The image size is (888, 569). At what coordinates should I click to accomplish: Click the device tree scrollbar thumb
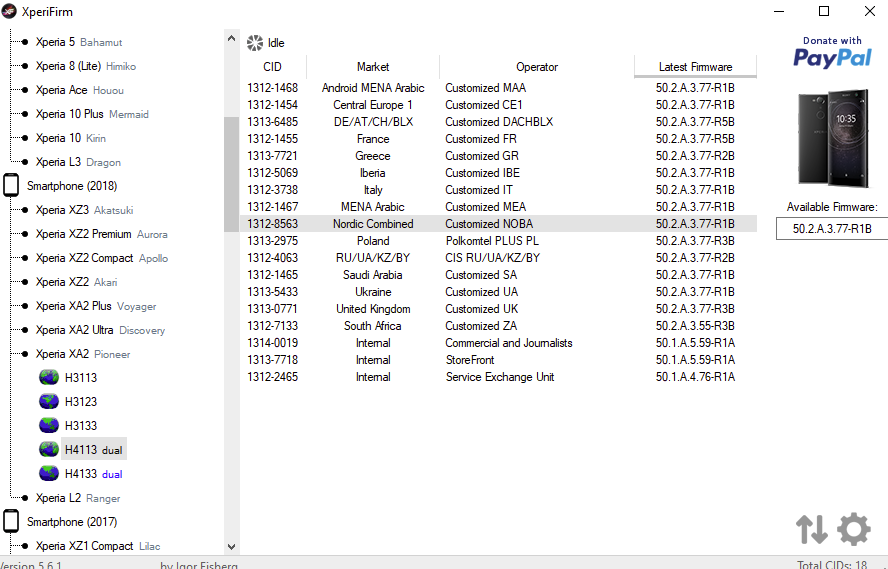pyautogui.click(x=231, y=174)
